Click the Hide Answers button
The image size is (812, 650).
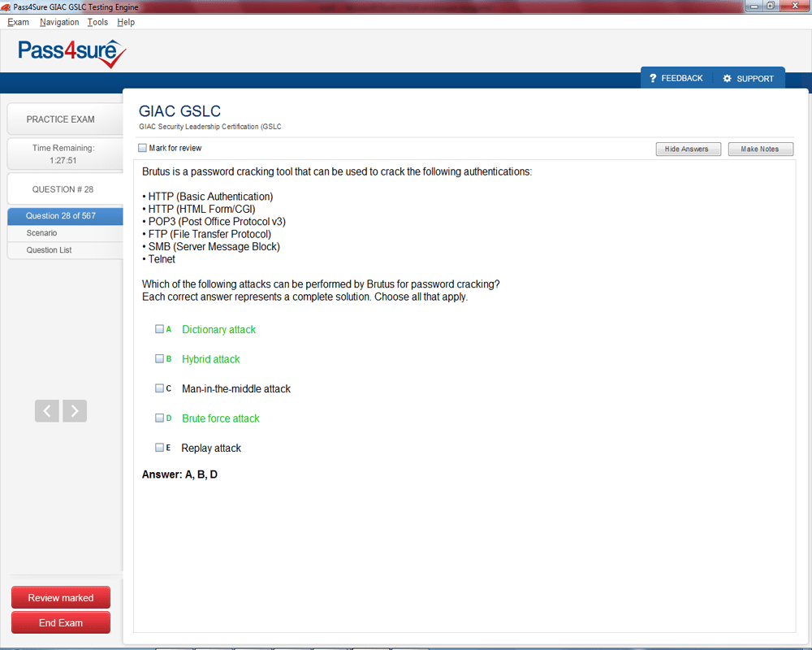tap(689, 149)
